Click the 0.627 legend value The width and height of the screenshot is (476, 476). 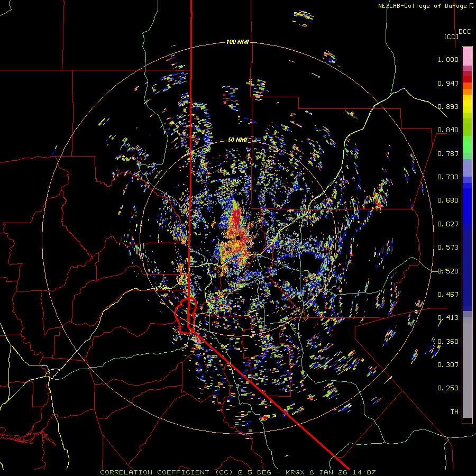[448, 224]
